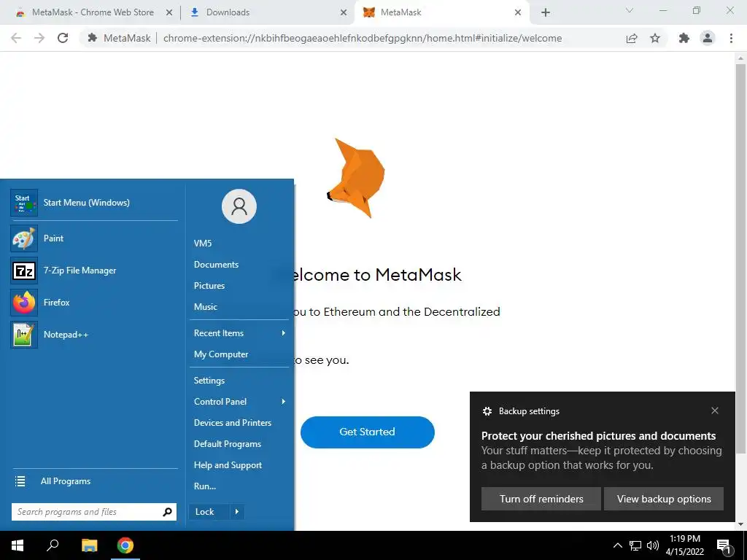Open Music from the Start menu
747x560 pixels.
point(205,307)
